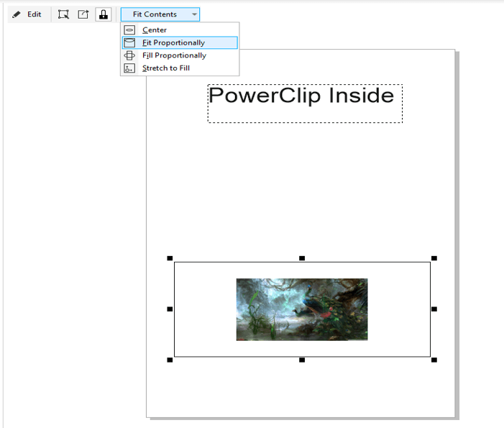The width and height of the screenshot is (504, 428).
Task: Click the Stretch to Fill icon
Action: [x=129, y=68]
